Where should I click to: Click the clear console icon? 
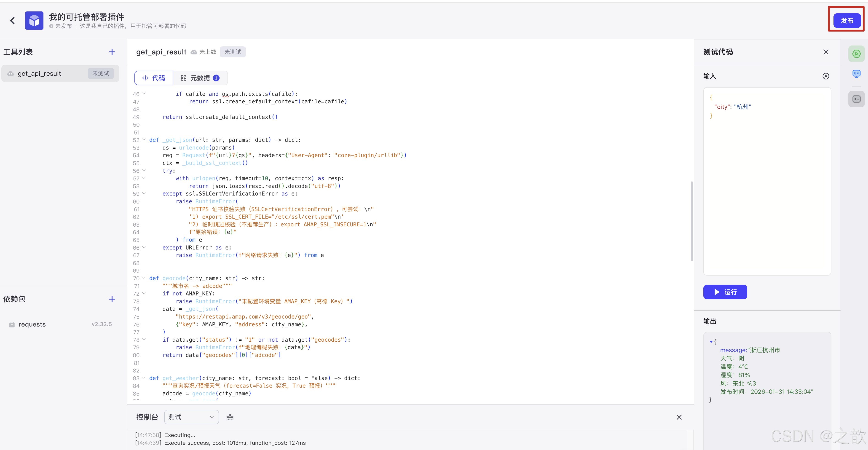[230, 417]
